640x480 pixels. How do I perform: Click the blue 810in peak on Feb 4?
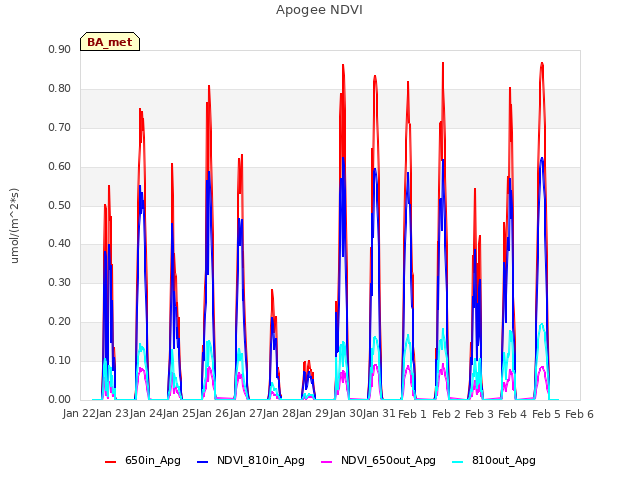pyautogui.click(x=542, y=158)
